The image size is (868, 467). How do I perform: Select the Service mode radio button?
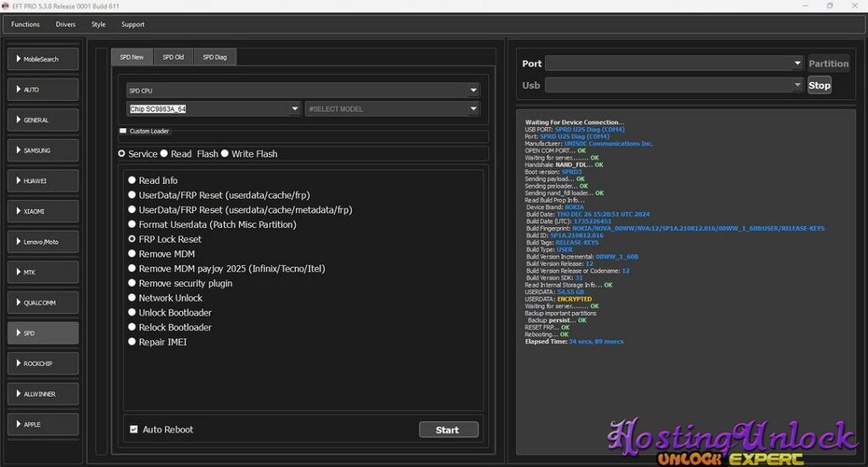click(121, 153)
